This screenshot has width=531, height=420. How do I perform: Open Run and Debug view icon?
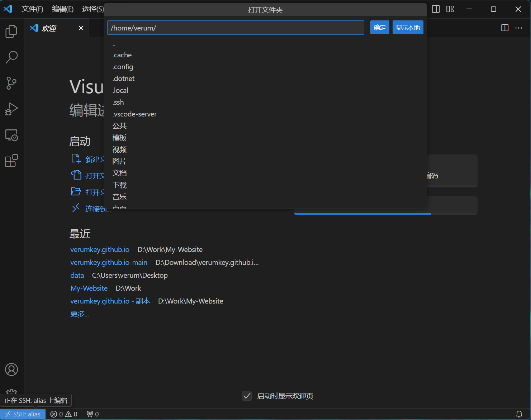(11, 109)
